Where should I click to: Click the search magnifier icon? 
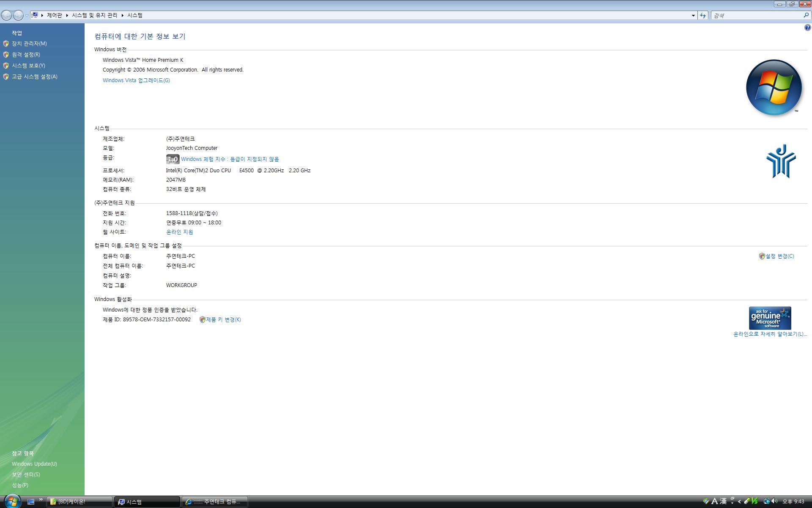point(806,15)
